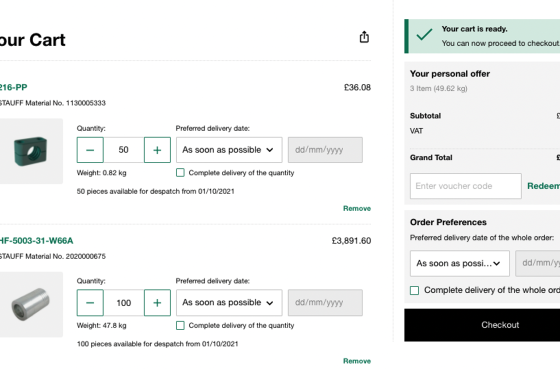The width and height of the screenshot is (560, 373).
Task: Click the metal cylinder product thumbnail
Action: tap(31, 304)
